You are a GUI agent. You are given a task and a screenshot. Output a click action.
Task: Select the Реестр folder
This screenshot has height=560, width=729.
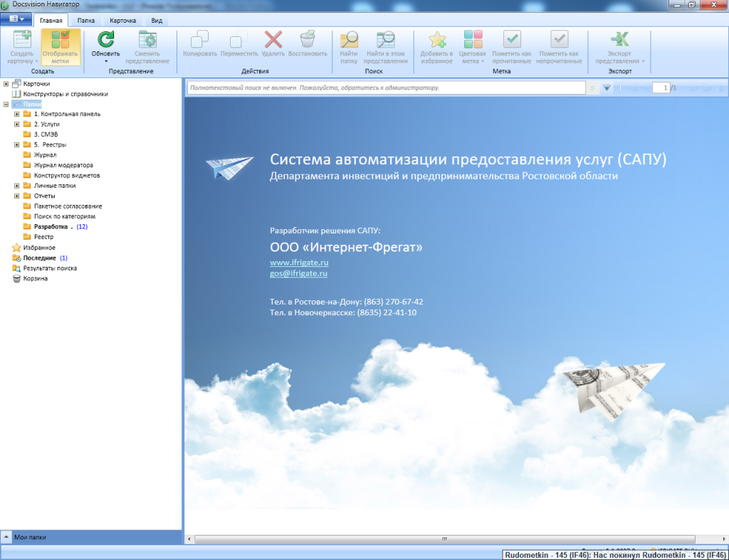(43, 236)
